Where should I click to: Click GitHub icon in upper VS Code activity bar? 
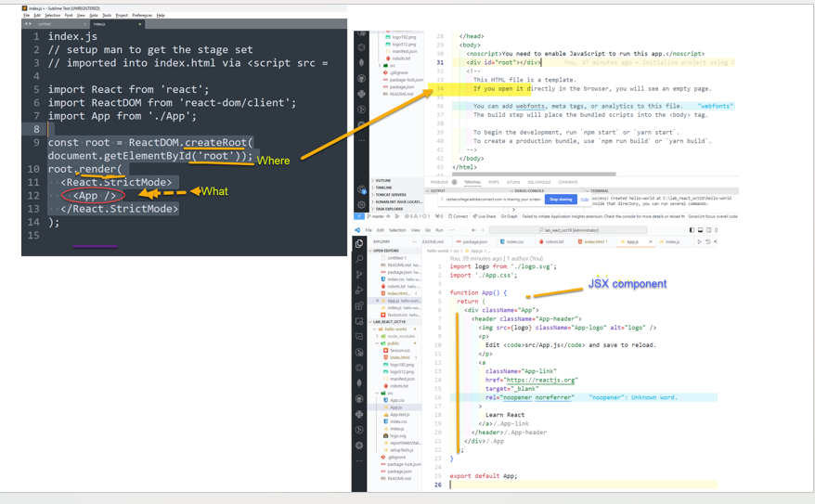(x=361, y=79)
